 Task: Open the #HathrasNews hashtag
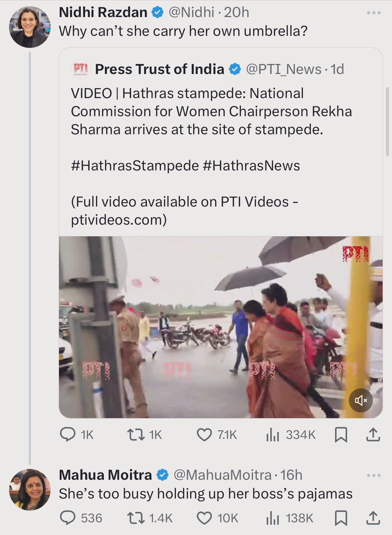click(252, 165)
